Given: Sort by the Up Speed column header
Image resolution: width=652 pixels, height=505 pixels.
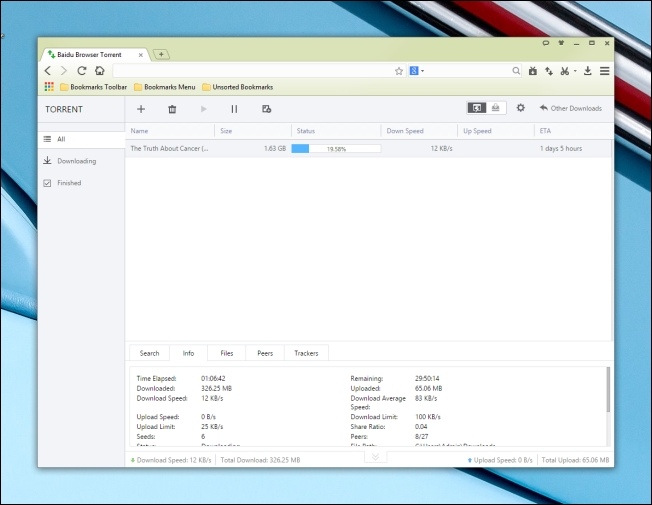Looking at the screenshot, I should 496,131.
